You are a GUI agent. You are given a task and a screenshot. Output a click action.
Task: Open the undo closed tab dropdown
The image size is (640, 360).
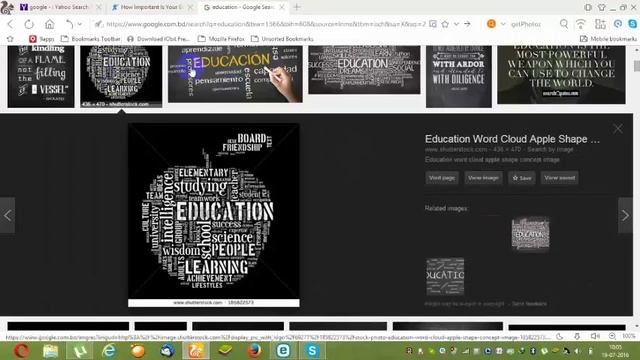80,24
